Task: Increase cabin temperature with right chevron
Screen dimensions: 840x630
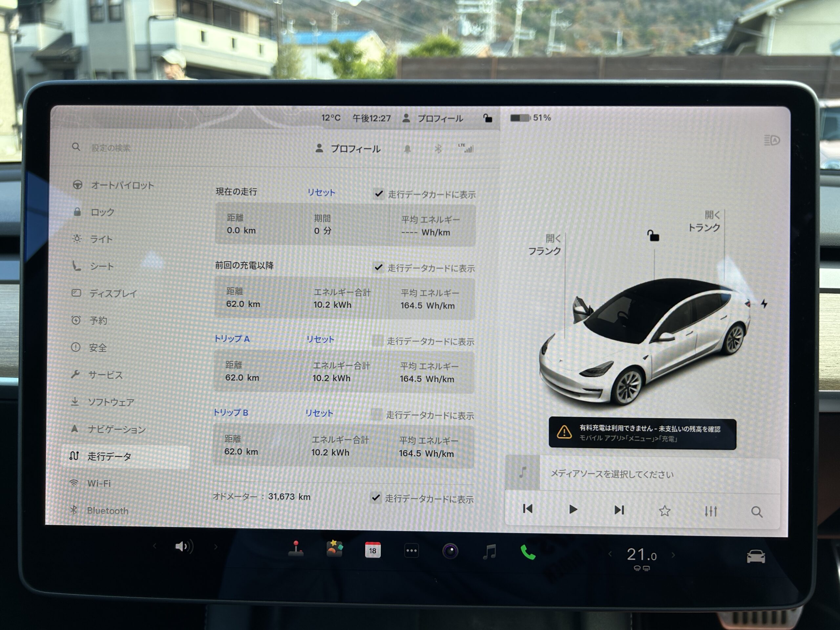Action: [x=673, y=555]
